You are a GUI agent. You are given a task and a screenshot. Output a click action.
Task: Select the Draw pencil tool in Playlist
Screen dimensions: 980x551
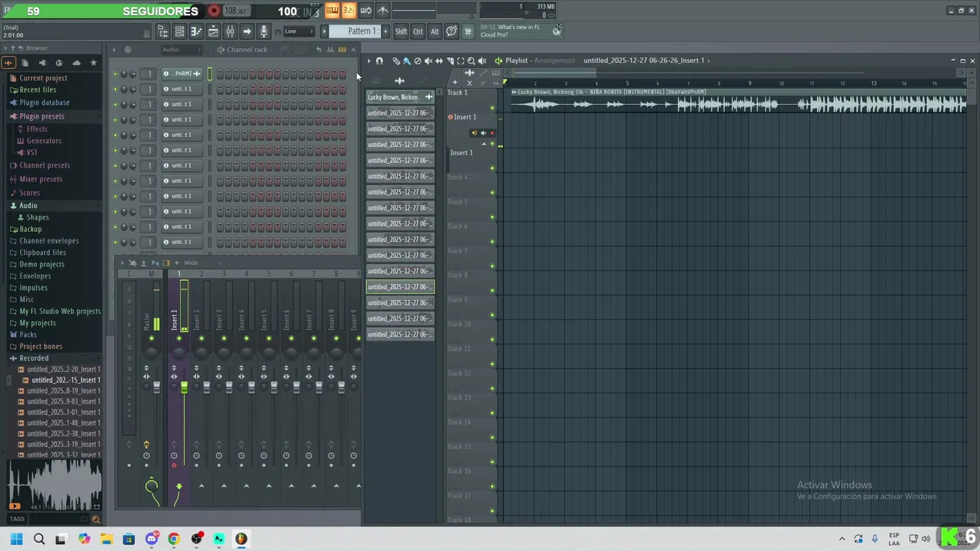(x=396, y=60)
